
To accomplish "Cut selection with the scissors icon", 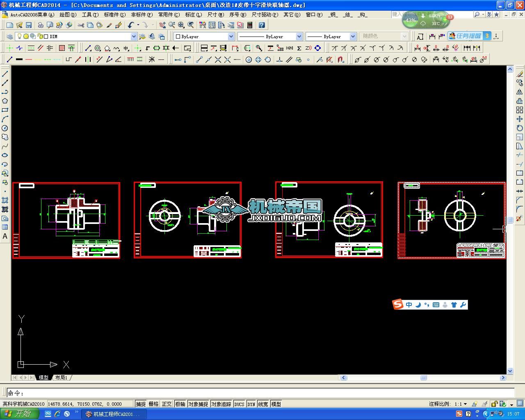I will pos(81,25).
